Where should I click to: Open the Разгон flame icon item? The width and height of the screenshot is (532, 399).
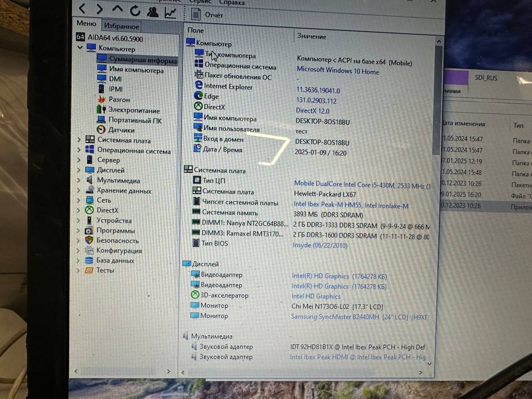(101, 99)
